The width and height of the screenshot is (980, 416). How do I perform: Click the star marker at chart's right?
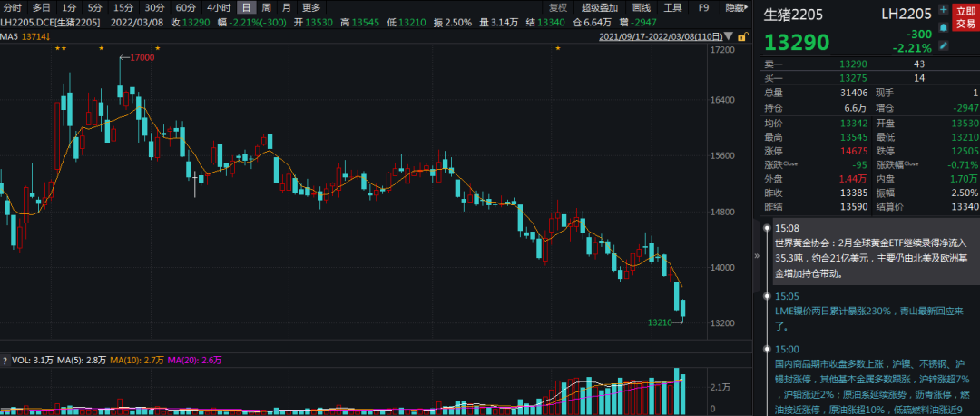point(557,48)
